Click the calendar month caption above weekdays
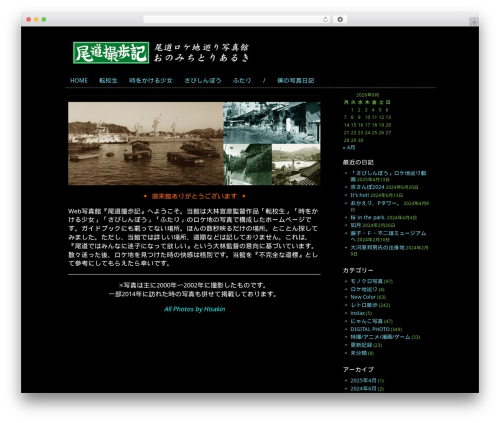Viewport: 500px width, 423px height. point(367,95)
